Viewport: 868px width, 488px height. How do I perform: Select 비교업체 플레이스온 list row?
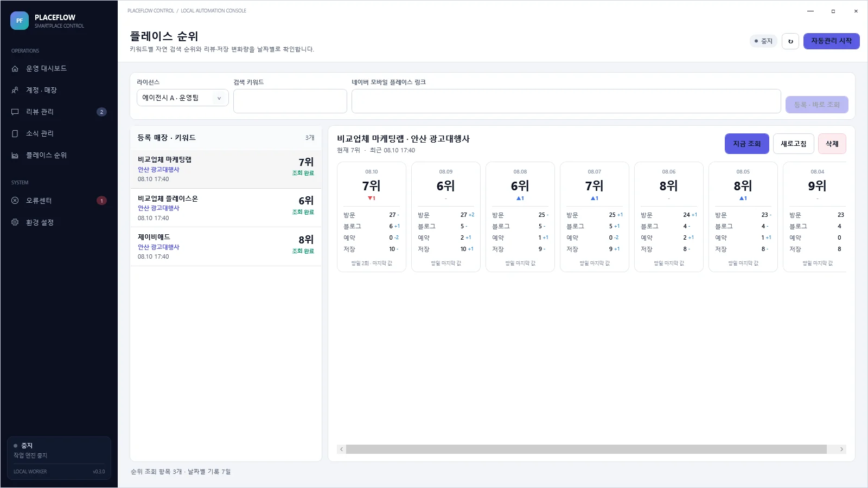click(x=226, y=208)
